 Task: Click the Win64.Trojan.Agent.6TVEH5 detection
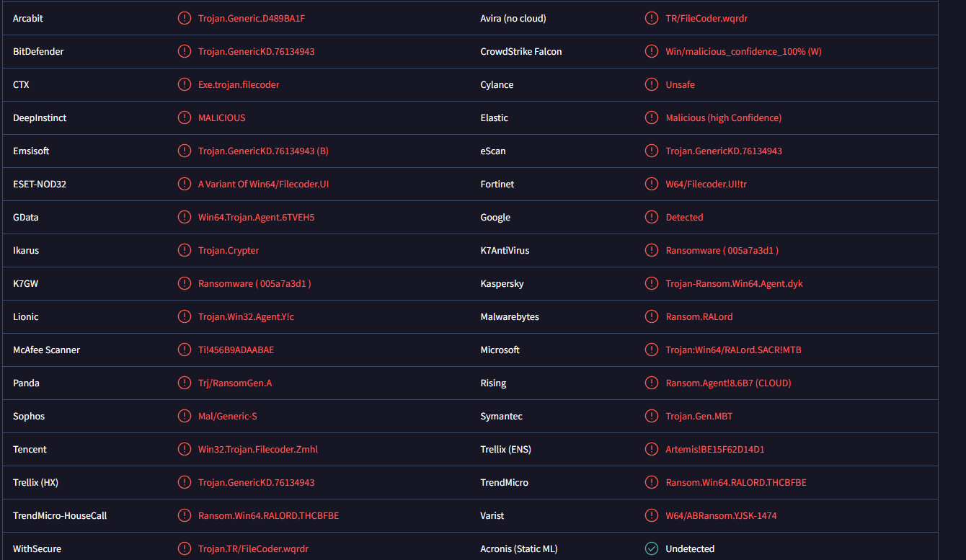tap(257, 217)
